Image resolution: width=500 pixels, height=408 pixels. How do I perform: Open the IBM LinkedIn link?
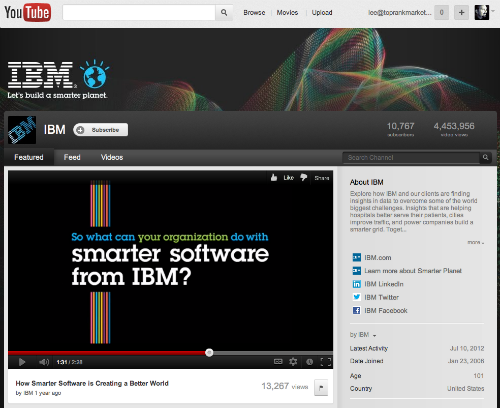point(384,284)
